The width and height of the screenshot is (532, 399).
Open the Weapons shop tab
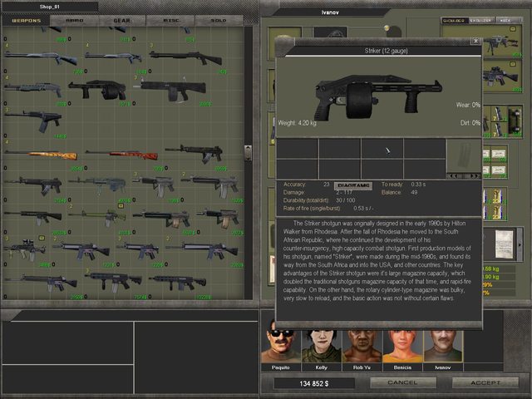point(26,21)
